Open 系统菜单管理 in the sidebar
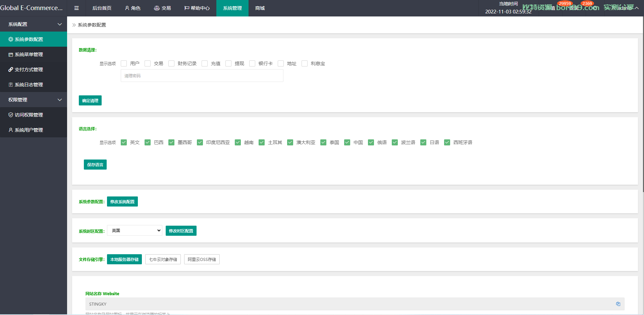The width and height of the screenshot is (644, 315). pyautogui.click(x=34, y=54)
